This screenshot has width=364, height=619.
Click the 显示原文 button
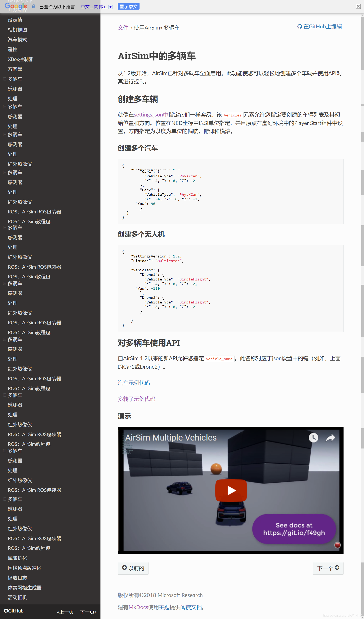coord(128,6)
